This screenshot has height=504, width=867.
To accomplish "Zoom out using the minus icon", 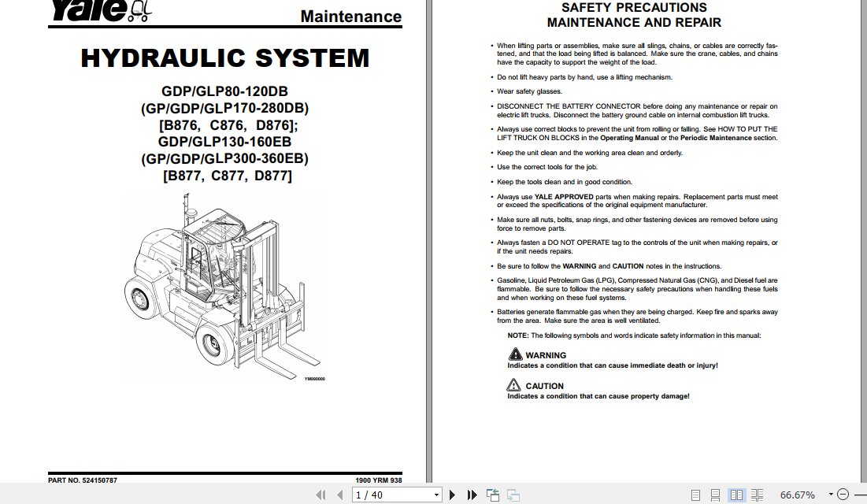I will tap(843, 495).
